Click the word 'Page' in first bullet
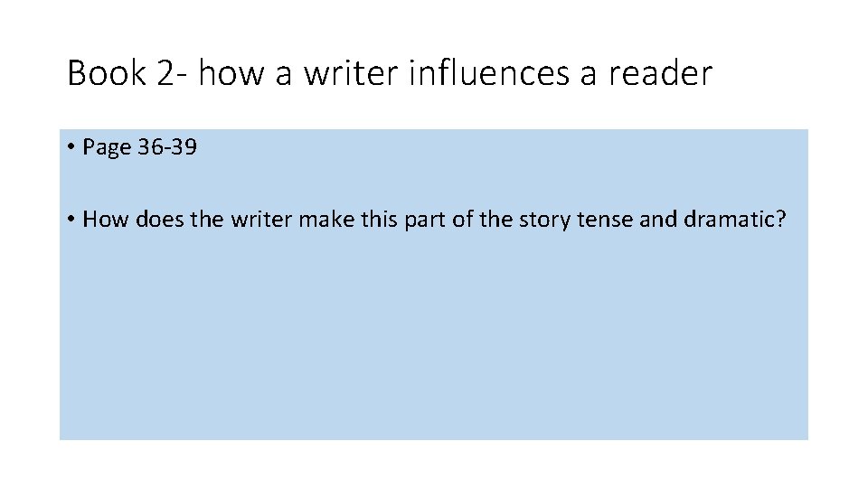This screenshot has width=868, height=488. pos(107,147)
